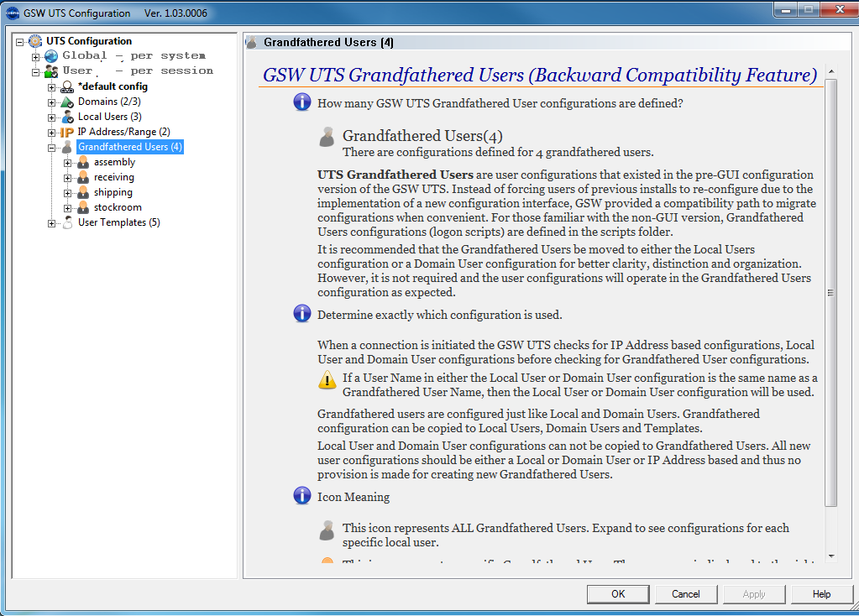
Task: Click the receiving user icon
Action: [x=83, y=177]
